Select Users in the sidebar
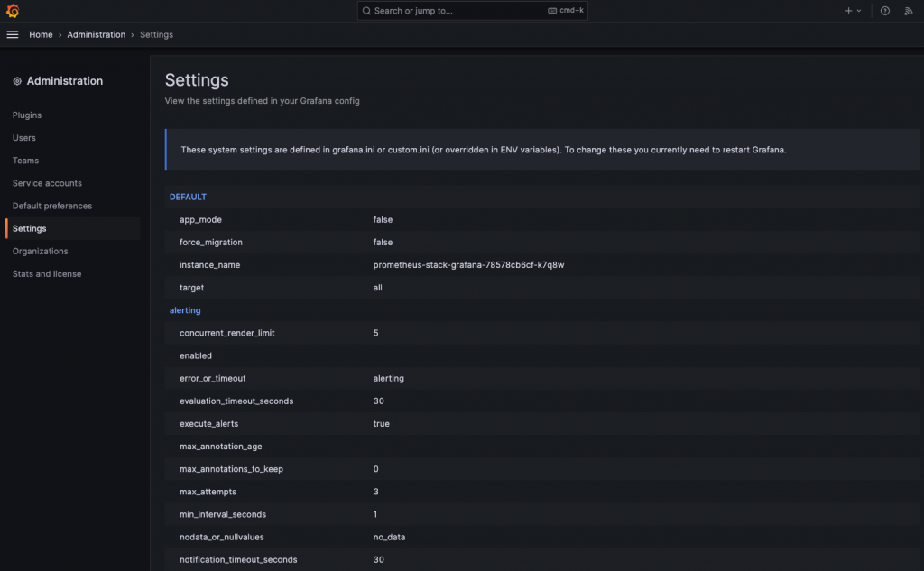Viewport: 924px width, 571px height. pos(24,138)
